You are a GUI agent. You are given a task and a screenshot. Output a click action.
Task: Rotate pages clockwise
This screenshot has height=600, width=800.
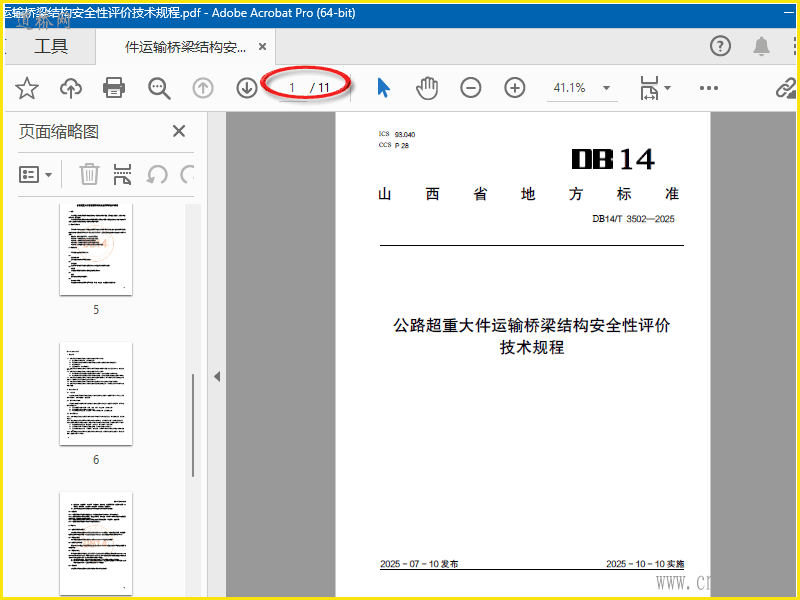click(x=187, y=174)
